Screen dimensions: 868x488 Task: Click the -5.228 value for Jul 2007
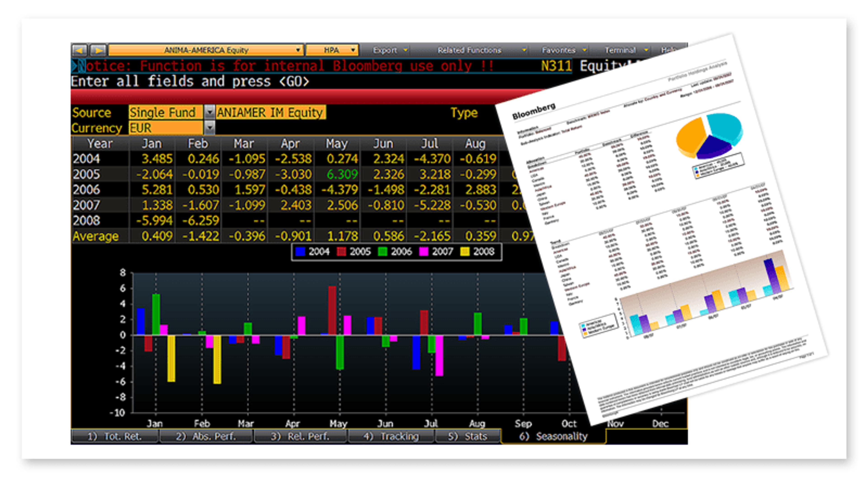click(433, 205)
